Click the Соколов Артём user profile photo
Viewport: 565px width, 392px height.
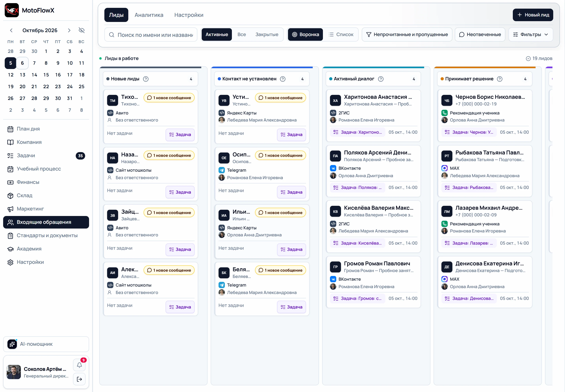pos(14,372)
